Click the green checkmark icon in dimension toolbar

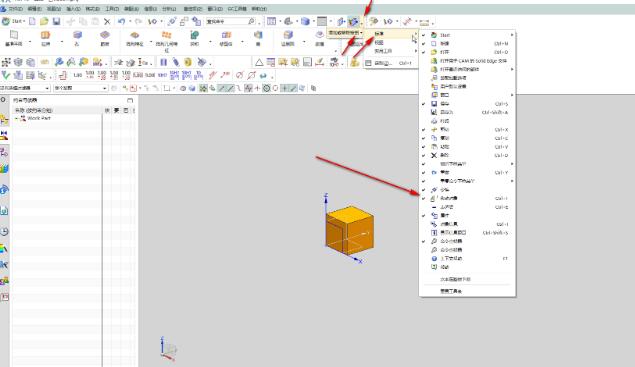5,75
